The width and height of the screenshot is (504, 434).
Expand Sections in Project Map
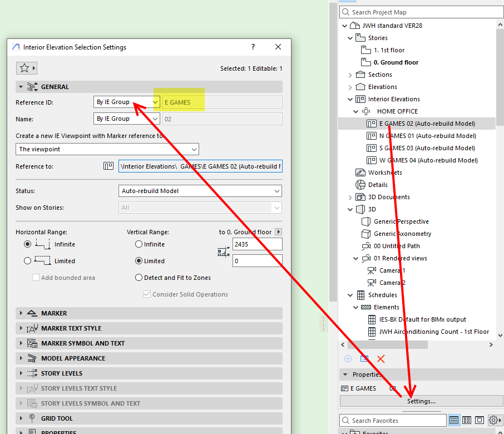coord(350,75)
